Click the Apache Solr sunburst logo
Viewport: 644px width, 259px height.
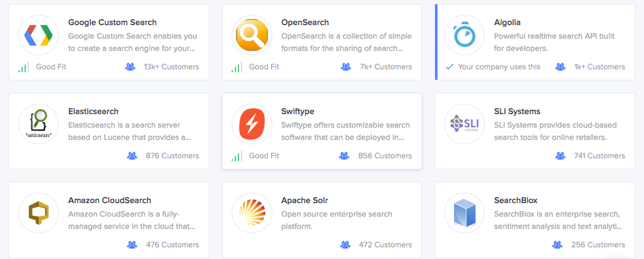click(252, 213)
